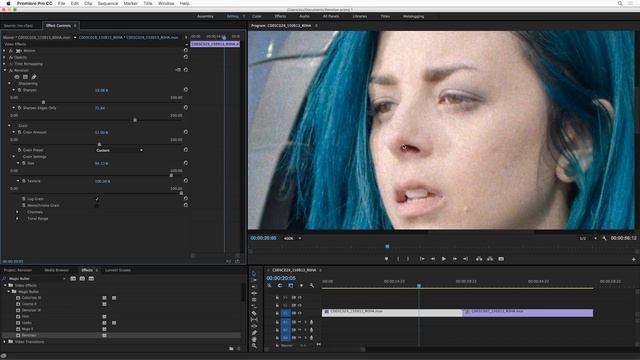Image resolution: width=640 pixels, height=360 pixels.
Task: Reset the Sharpen parameter
Action: 186,89
